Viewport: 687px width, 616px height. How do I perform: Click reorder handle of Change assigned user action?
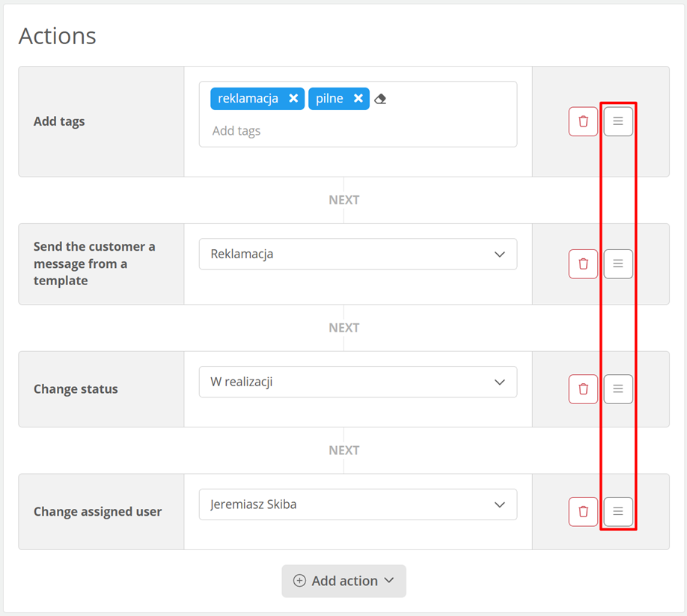618,512
